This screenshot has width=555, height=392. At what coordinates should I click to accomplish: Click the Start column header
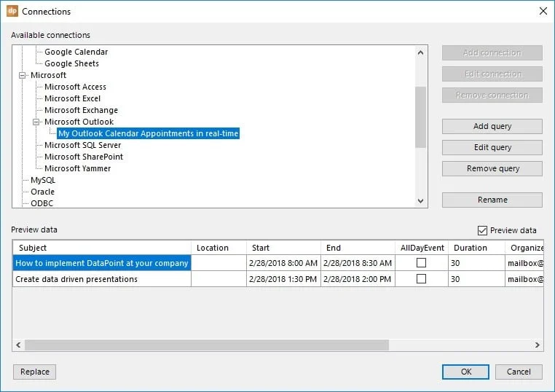tap(283, 248)
